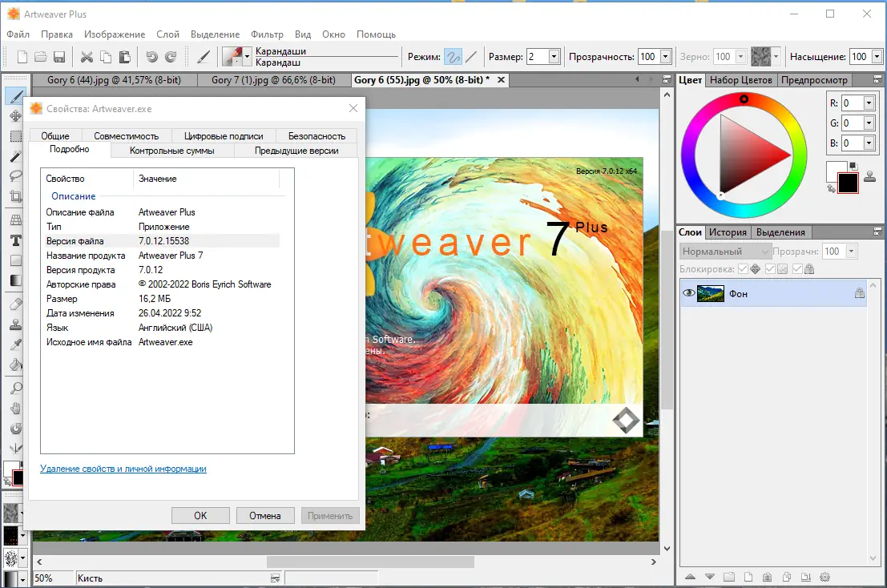Activate the Text tool
This screenshot has width=887, height=588.
click(x=16, y=239)
